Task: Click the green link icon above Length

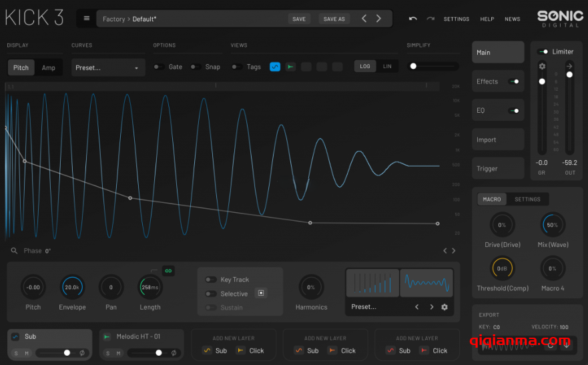Action: click(x=168, y=270)
